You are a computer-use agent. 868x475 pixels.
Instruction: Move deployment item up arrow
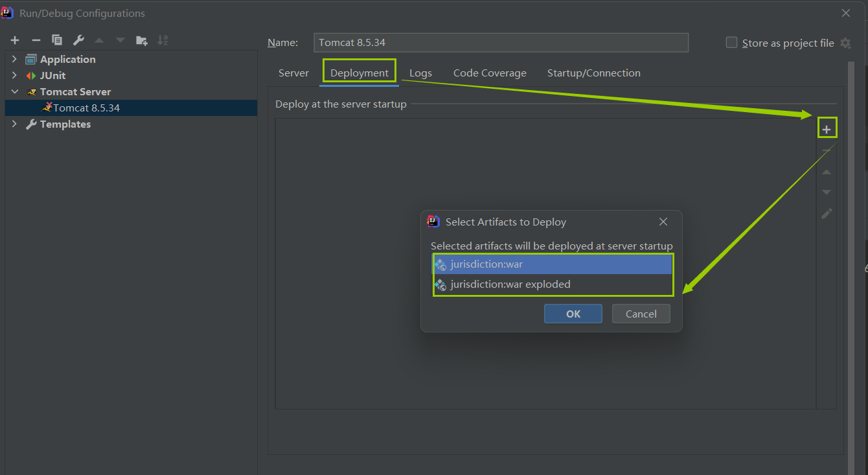point(827,172)
